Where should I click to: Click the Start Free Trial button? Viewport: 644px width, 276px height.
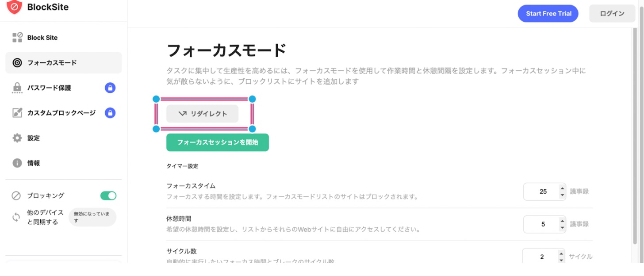(548, 14)
